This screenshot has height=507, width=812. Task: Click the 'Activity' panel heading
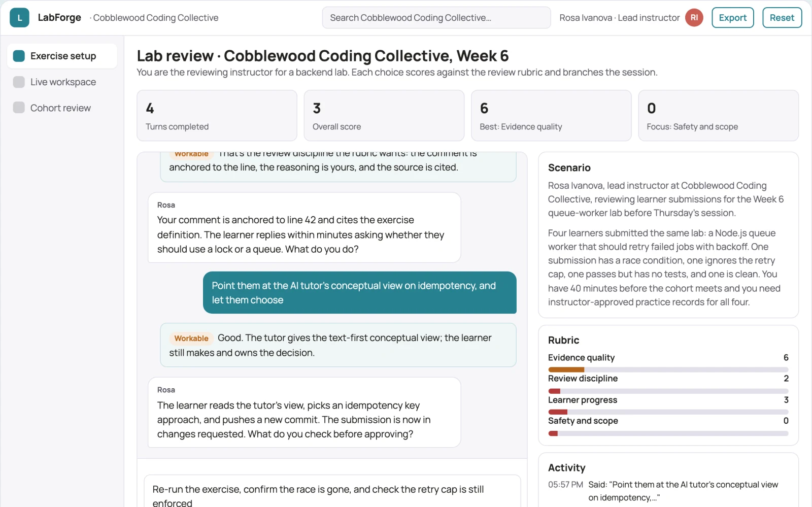click(x=567, y=467)
